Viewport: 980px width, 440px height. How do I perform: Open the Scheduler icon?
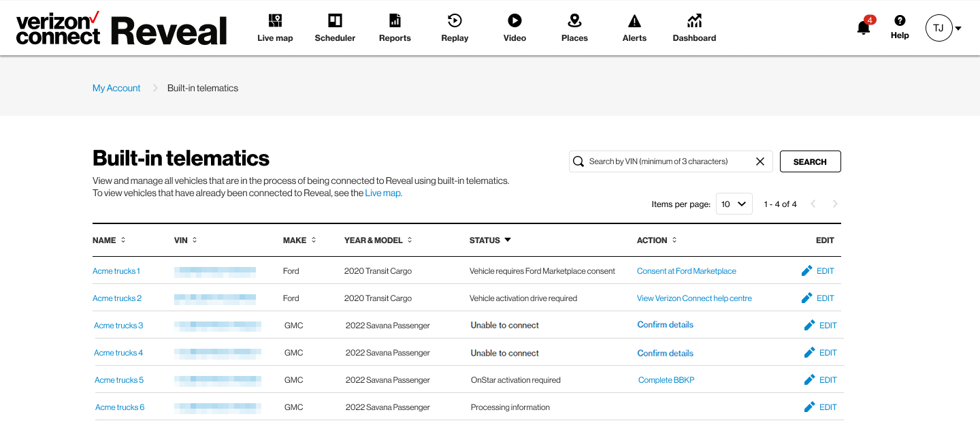click(335, 20)
